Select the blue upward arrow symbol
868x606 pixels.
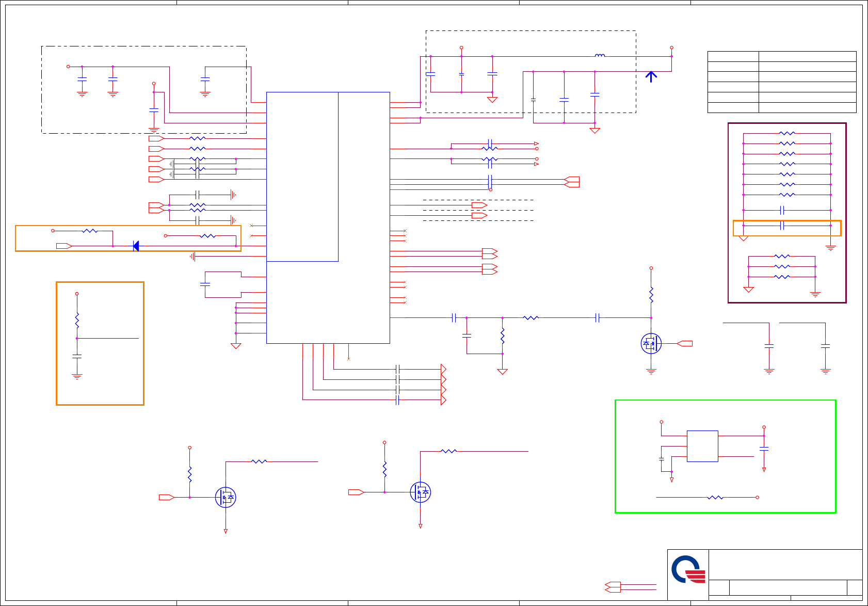(x=651, y=76)
